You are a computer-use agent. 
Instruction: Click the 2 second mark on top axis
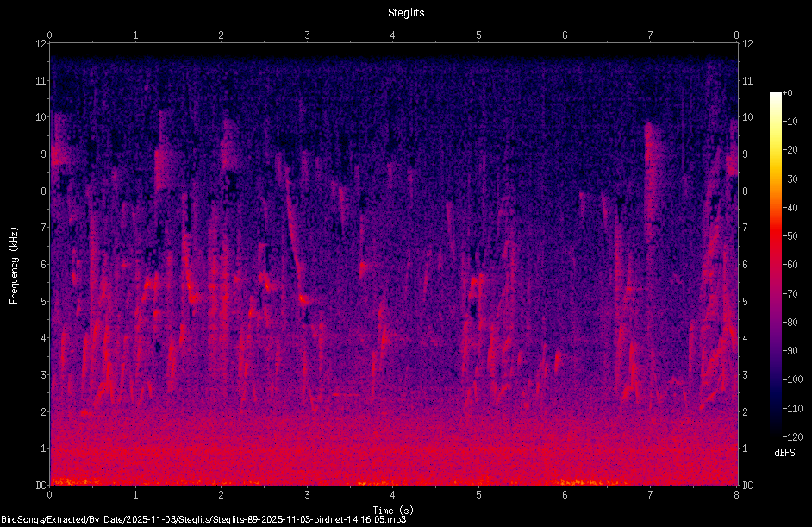[222, 35]
